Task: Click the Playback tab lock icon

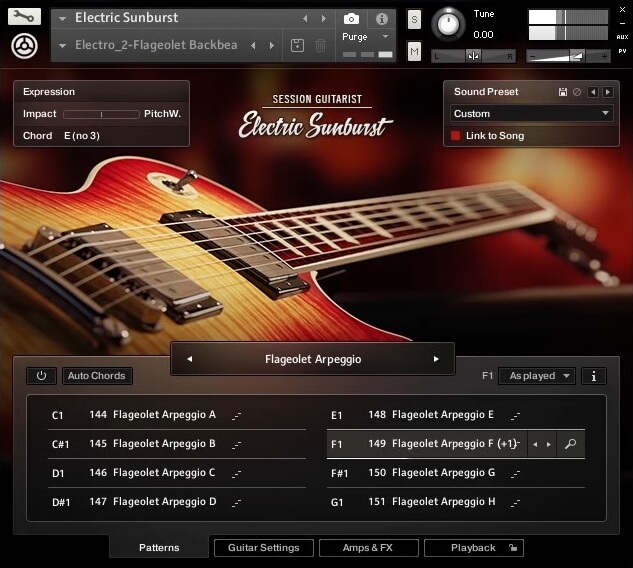Action: click(513, 548)
